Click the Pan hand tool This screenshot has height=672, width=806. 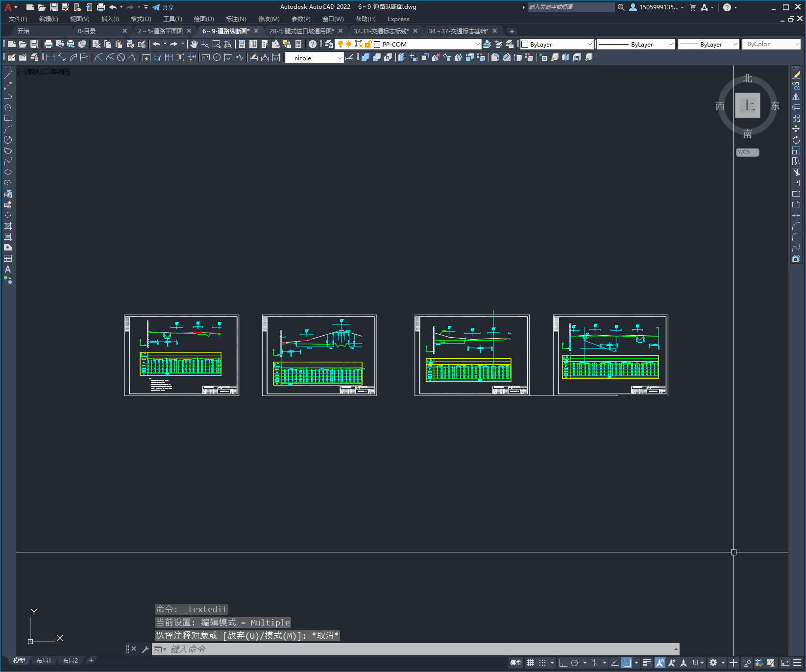click(x=194, y=44)
